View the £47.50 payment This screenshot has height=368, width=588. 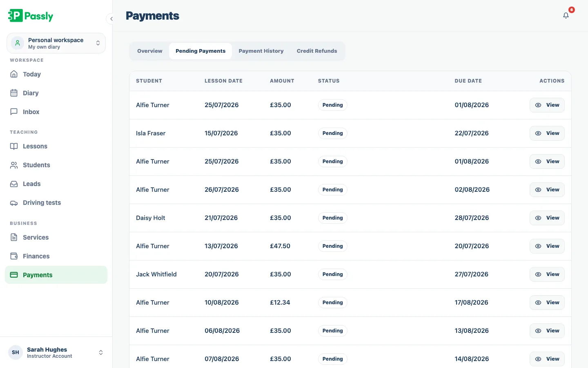coord(547,246)
